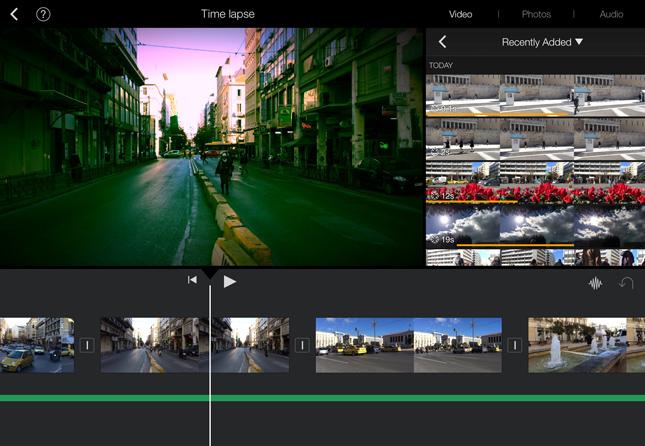Switch to the Audio media tab
This screenshot has width=645, height=446.
pyautogui.click(x=611, y=14)
